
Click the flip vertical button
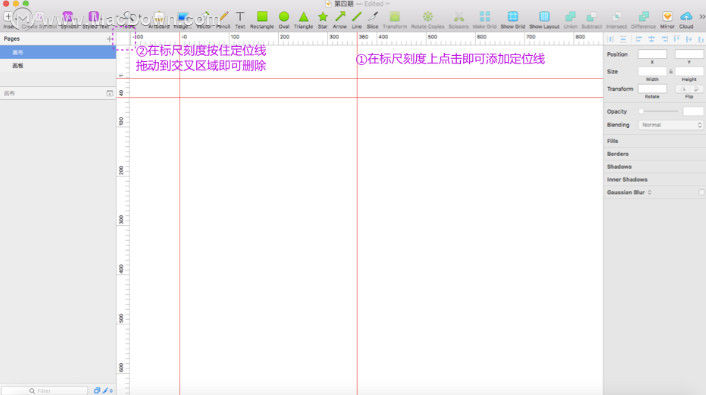click(x=696, y=89)
